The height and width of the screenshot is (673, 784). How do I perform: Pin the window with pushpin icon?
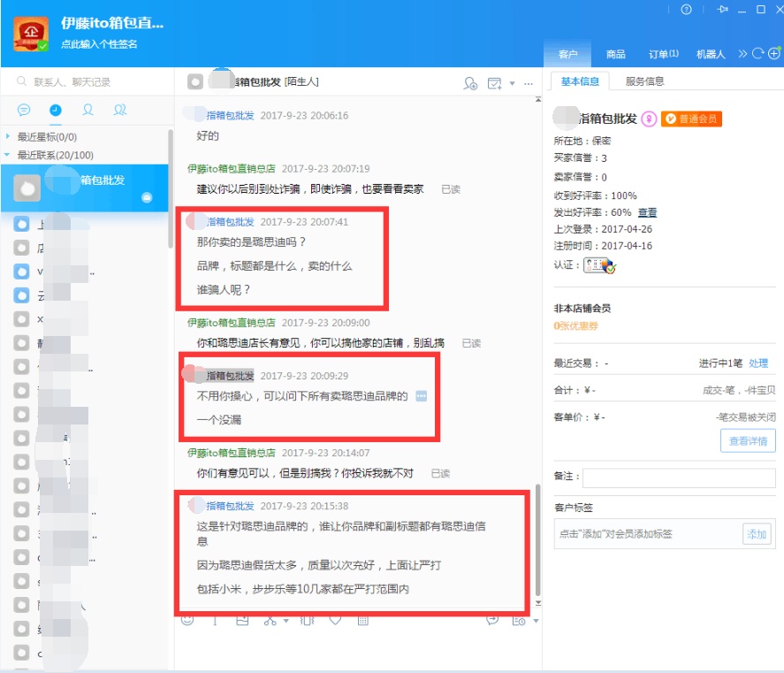[722, 10]
